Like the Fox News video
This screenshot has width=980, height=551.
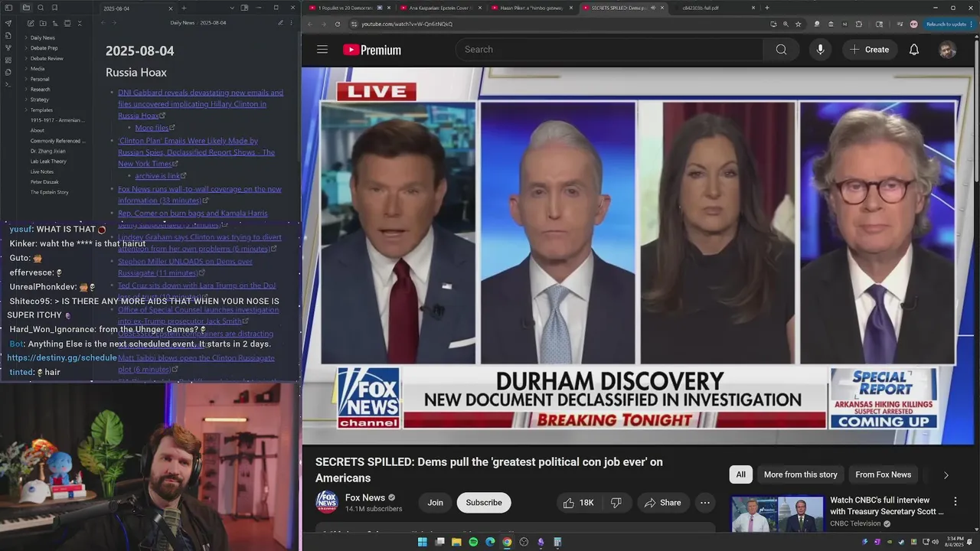(x=579, y=503)
